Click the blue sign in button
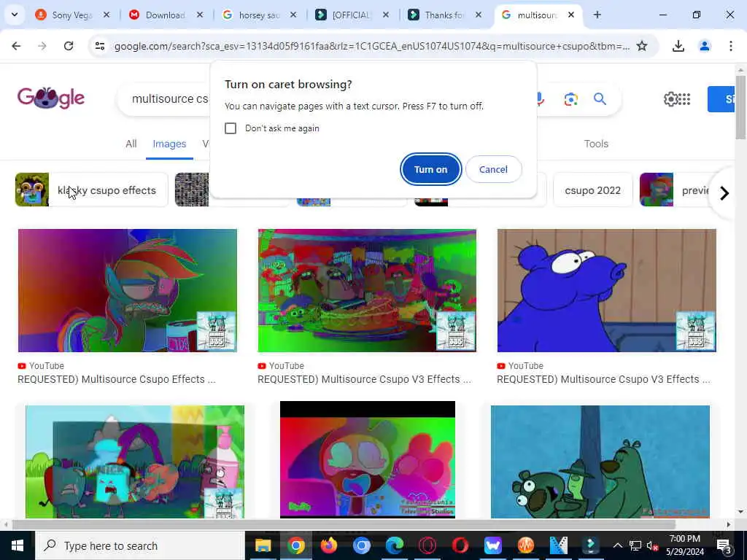 (721, 99)
